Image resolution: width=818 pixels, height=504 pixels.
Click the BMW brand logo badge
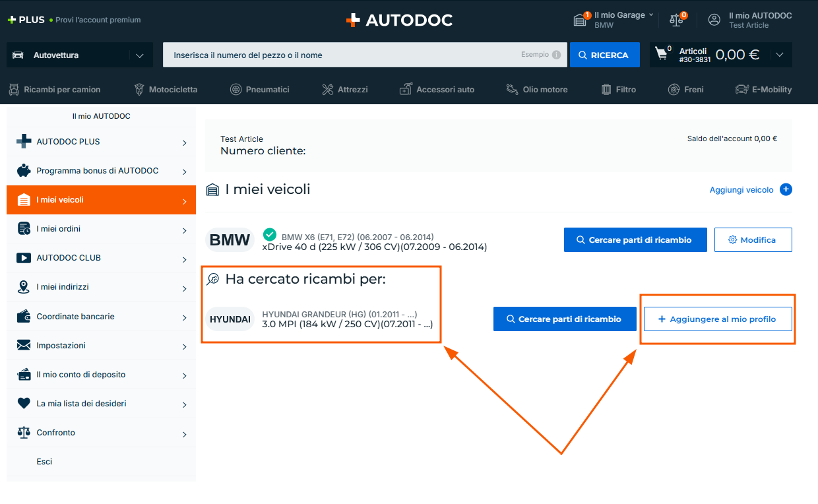pyautogui.click(x=230, y=240)
